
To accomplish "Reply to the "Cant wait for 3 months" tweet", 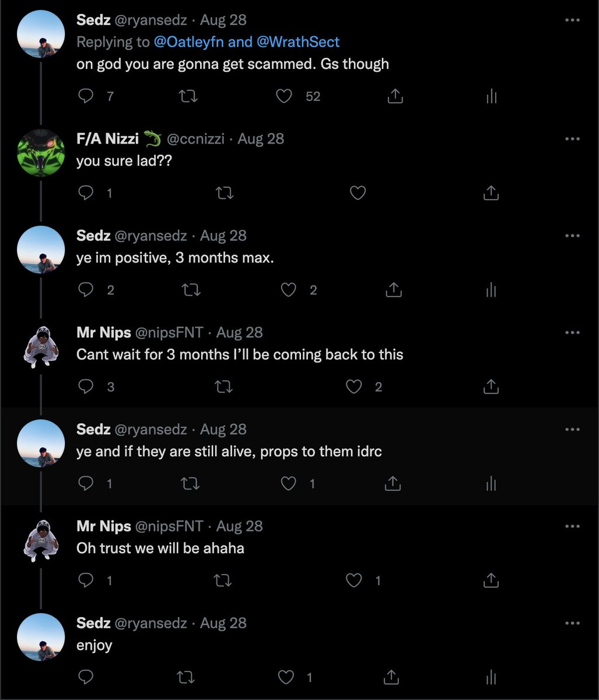I will tap(86, 387).
